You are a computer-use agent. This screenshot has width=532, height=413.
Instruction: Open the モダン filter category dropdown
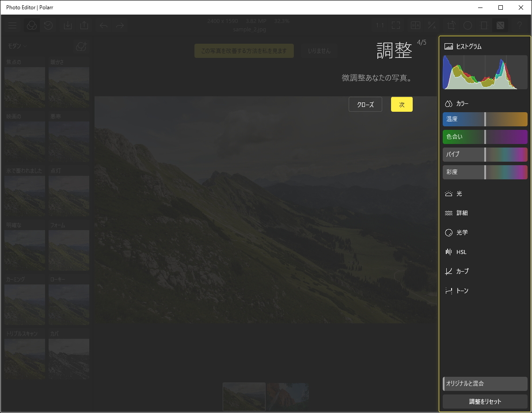[18, 46]
